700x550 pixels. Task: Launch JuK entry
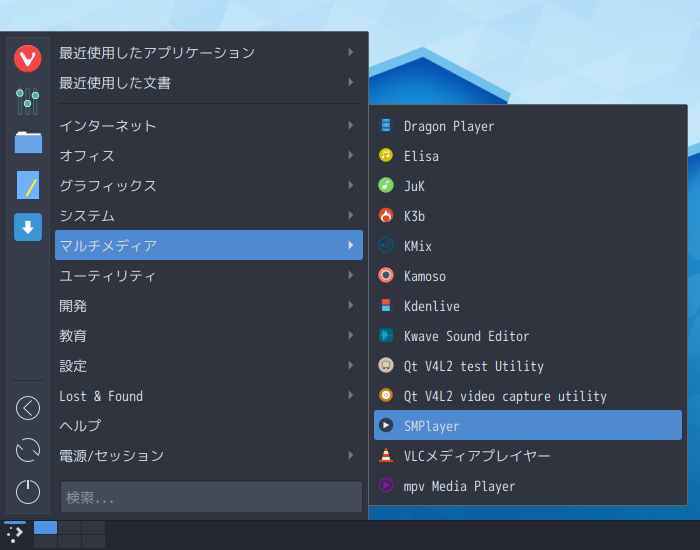tap(528, 185)
